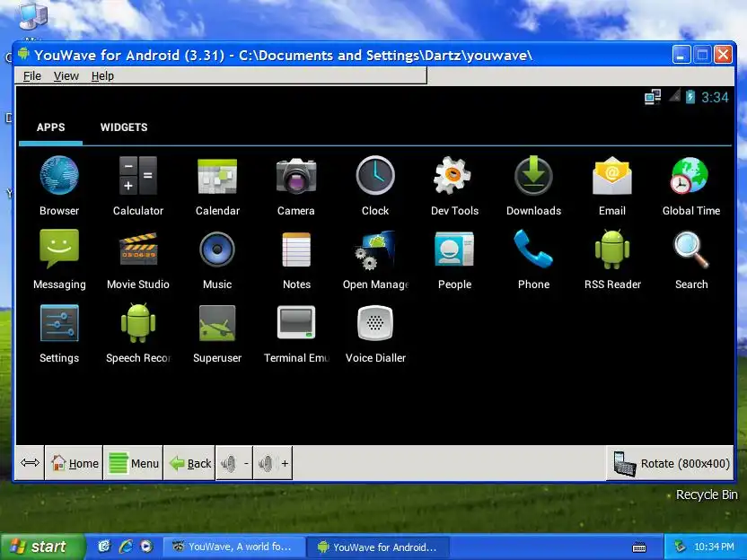This screenshot has width=747, height=560.
Task: Click the Home button in YouWave
Action: pos(74,463)
